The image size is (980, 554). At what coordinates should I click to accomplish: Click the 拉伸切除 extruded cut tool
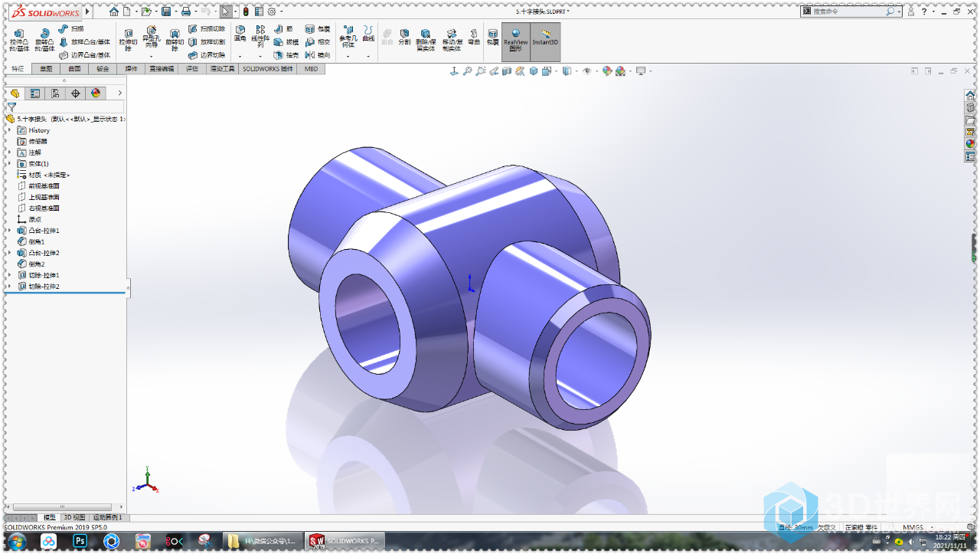[128, 41]
